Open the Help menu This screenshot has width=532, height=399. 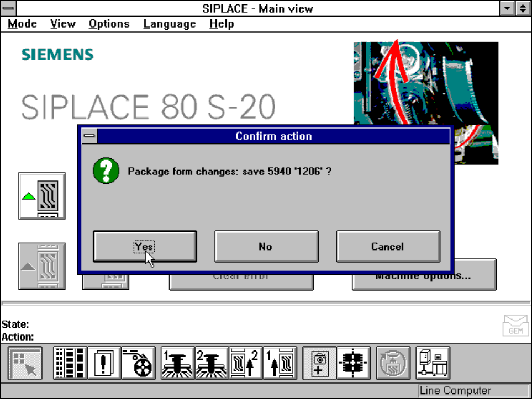tap(222, 24)
